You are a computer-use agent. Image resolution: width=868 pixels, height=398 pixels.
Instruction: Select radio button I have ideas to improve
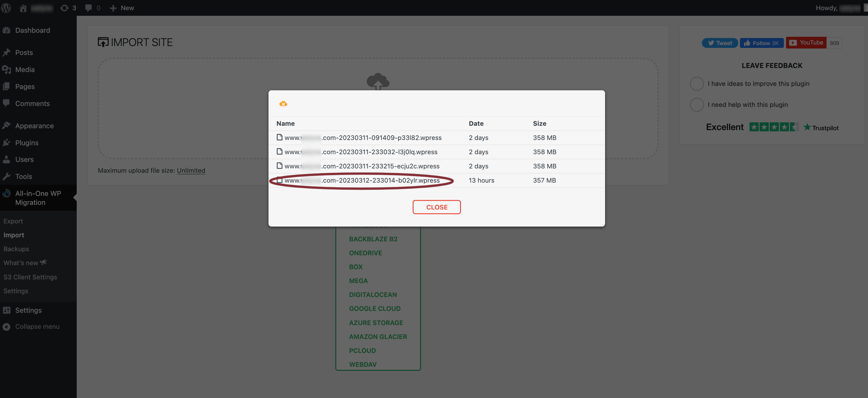(x=696, y=84)
